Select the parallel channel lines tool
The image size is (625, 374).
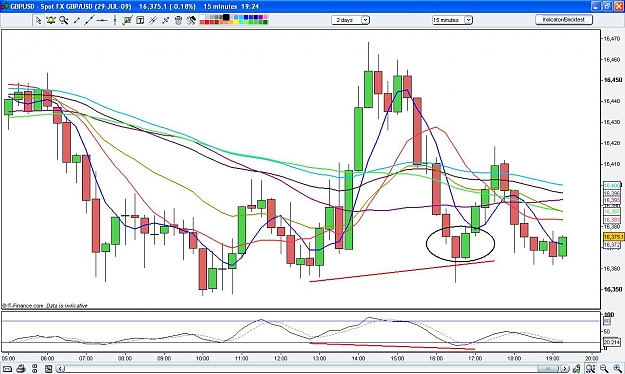pyautogui.click(x=153, y=20)
